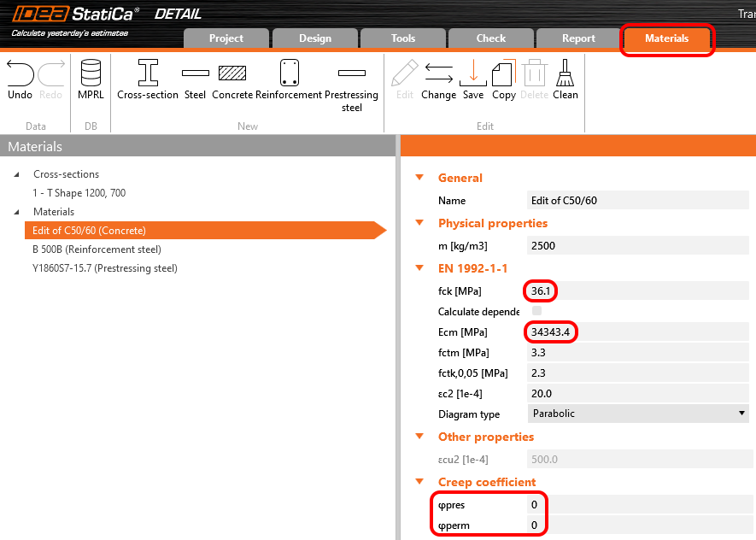Copy the selected material
The width and height of the screenshot is (756, 540).
pyautogui.click(x=503, y=74)
